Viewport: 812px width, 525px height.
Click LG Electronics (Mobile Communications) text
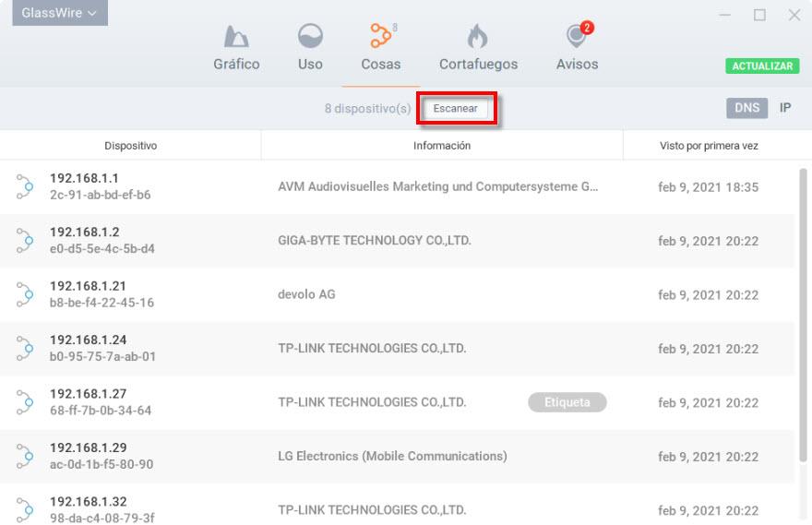[392, 456]
